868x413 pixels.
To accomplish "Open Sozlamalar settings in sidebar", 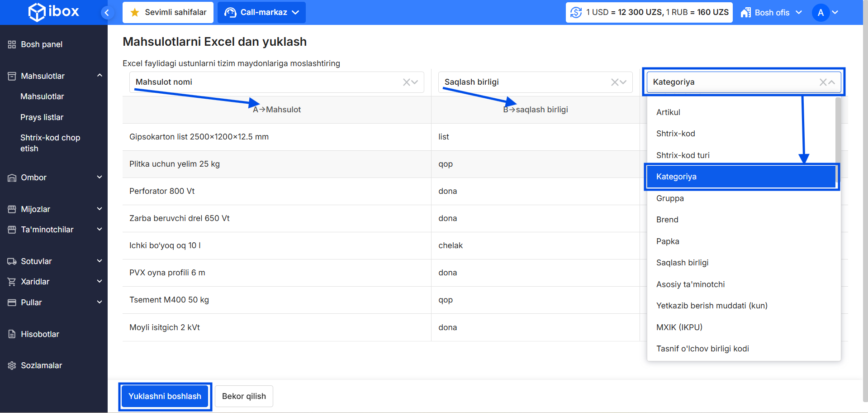I will pos(41,365).
